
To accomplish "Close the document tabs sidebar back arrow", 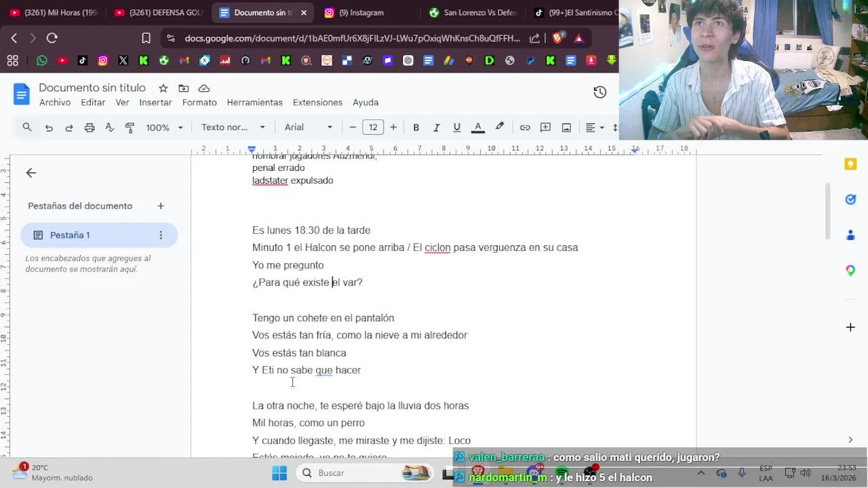I will point(31,173).
